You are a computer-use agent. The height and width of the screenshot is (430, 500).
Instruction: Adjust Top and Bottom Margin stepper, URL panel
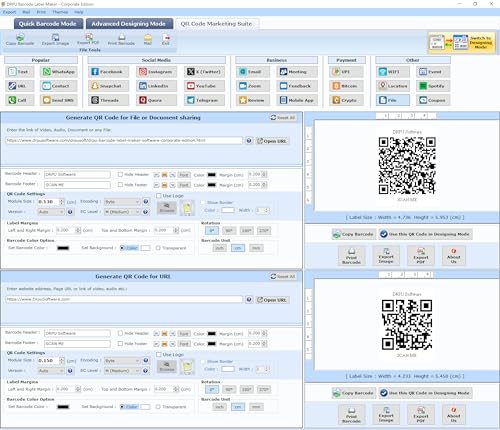[x=176, y=389]
